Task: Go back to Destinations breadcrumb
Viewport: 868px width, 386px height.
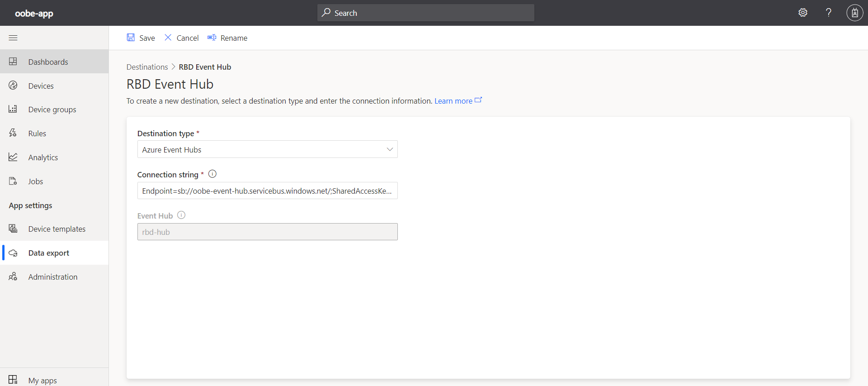Action: (147, 67)
